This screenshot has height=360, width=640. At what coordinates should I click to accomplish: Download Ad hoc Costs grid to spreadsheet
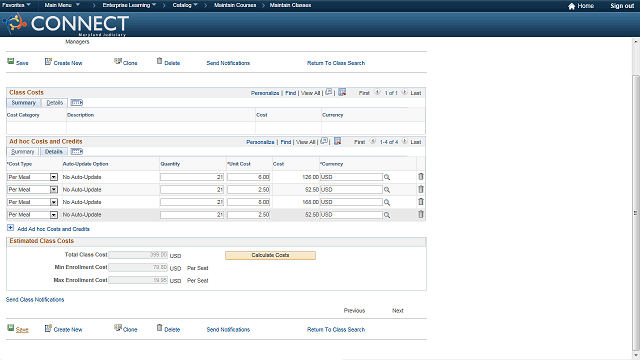click(x=338, y=141)
